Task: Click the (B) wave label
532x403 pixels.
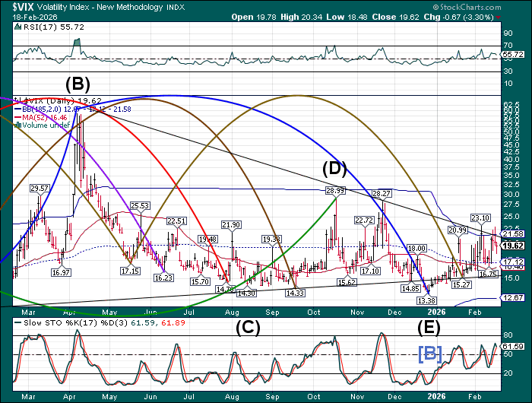Action: tap(78, 83)
